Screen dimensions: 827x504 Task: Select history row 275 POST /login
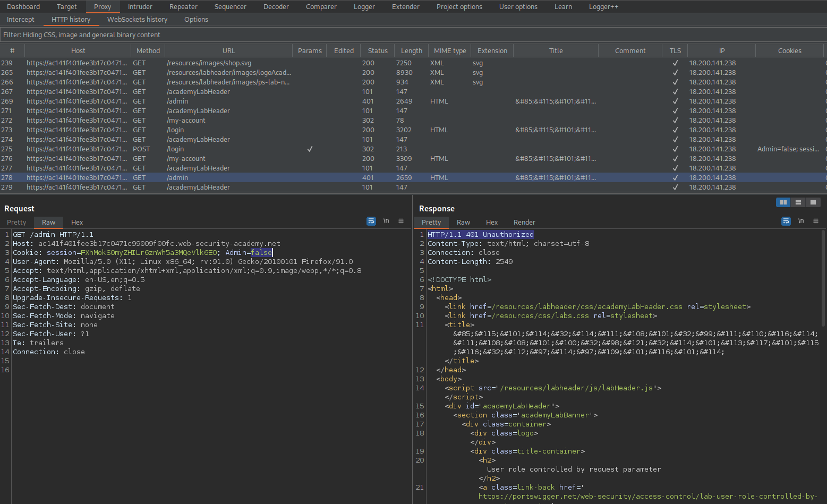point(413,149)
